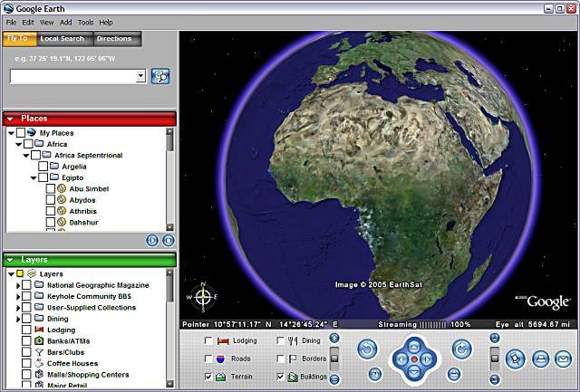580x392 pixels.
Task: Click the Play Tour button under Places
Action: coord(152,241)
